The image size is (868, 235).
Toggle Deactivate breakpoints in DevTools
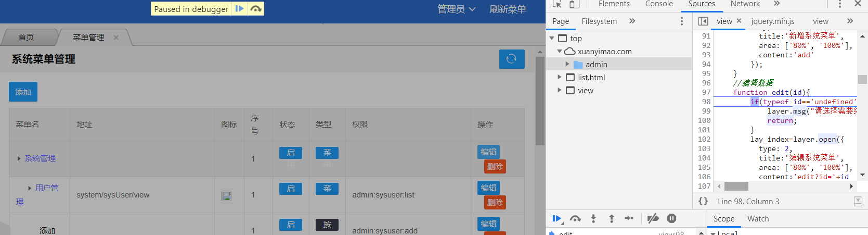pos(653,219)
